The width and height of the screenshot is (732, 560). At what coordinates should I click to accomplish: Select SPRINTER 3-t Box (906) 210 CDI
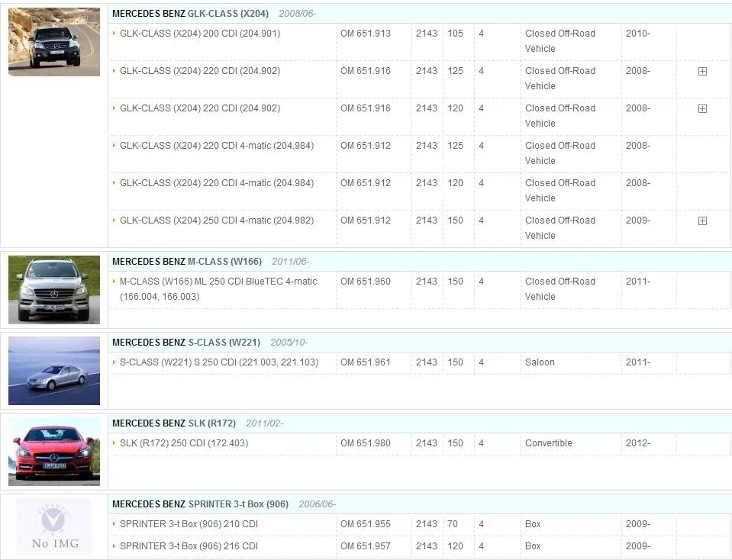[x=189, y=523]
